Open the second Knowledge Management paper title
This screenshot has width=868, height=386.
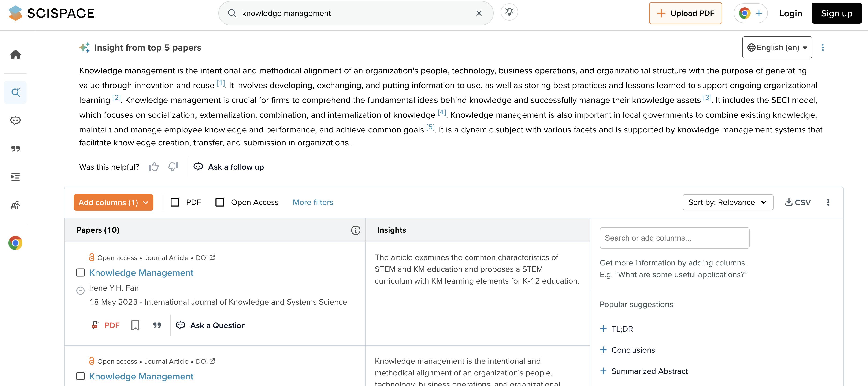(x=141, y=376)
